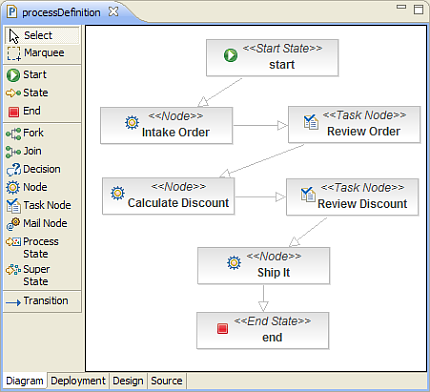Select the 'Intake Order' node label
Viewport: 430px width, 392px height.
pyautogui.click(x=176, y=132)
